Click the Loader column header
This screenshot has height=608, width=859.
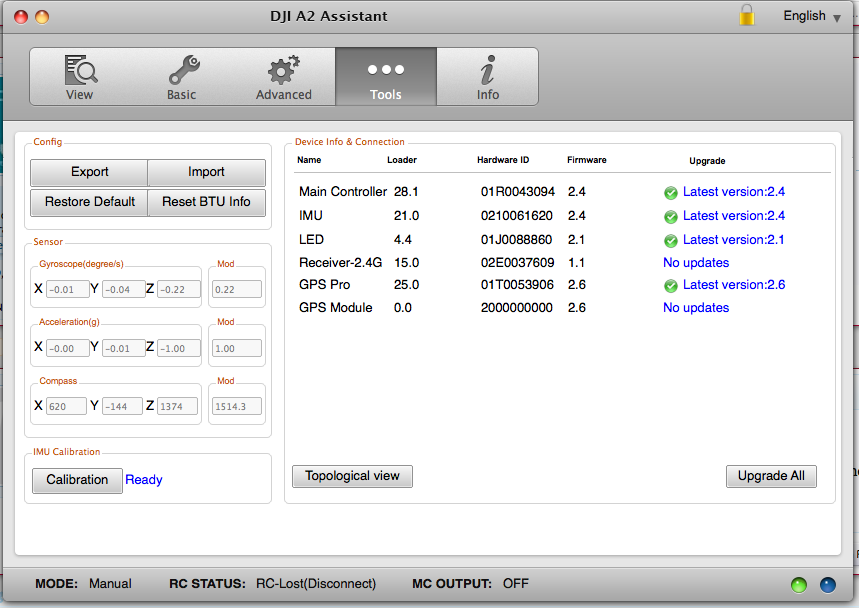tap(402, 160)
